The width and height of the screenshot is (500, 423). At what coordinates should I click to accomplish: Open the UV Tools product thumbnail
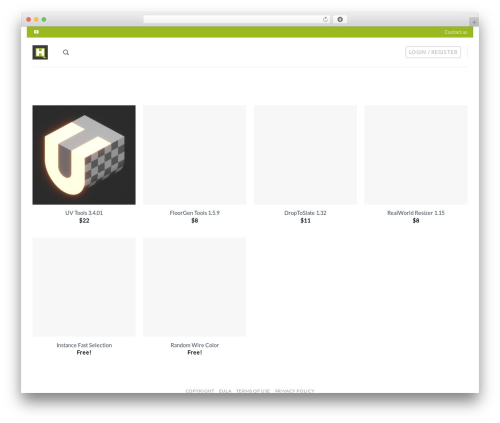(84, 155)
